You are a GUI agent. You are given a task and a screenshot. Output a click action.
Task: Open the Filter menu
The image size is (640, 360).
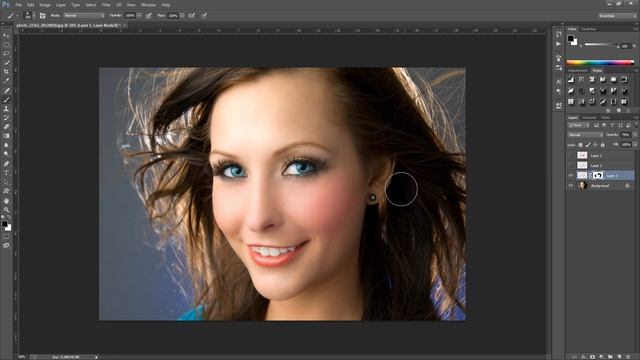pyautogui.click(x=106, y=5)
